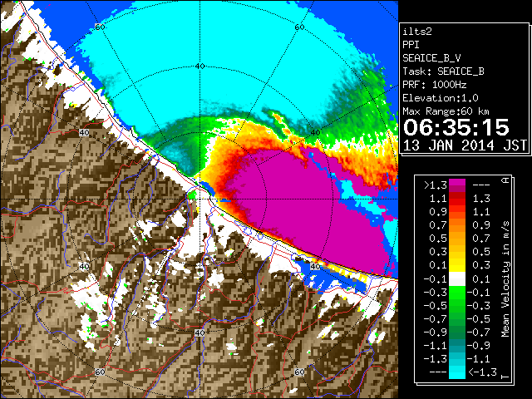Viewport: 532px width, 399px height.
Task: Select the "40" ring label on southwest land
Action: pyautogui.click(x=84, y=266)
